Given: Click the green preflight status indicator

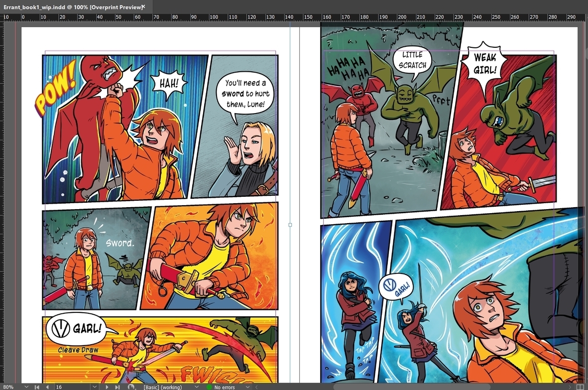Looking at the screenshot, I should click(209, 387).
